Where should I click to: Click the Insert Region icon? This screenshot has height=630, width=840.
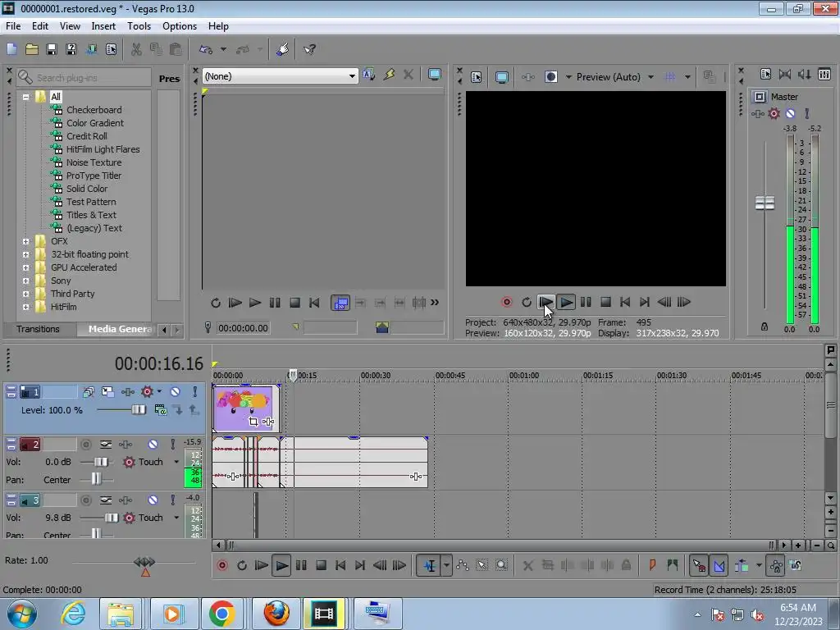coord(673,565)
